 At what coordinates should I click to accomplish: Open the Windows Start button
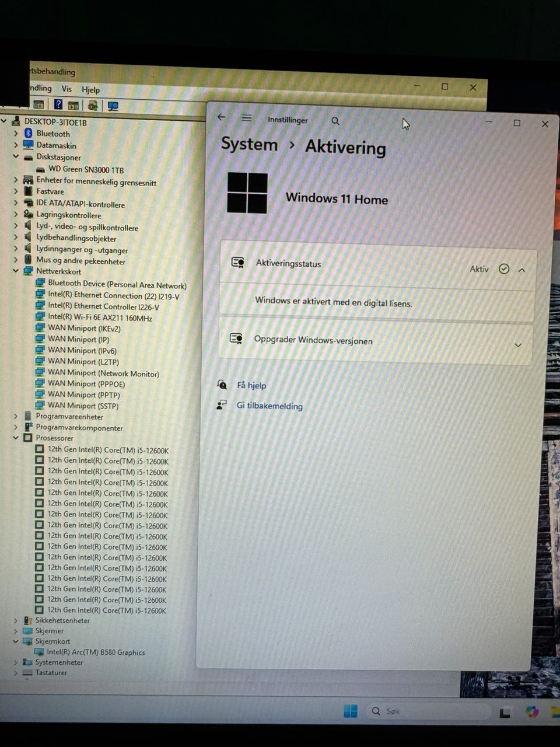click(351, 710)
